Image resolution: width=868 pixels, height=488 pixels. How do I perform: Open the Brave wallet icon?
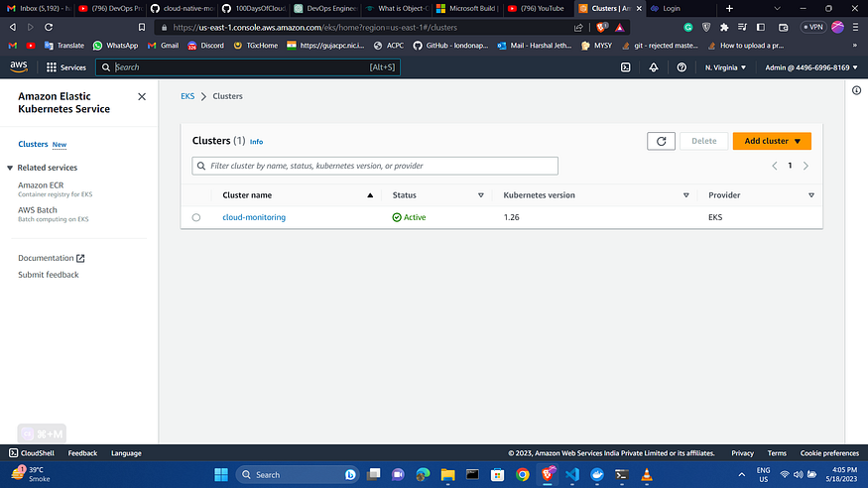(x=783, y=27)
